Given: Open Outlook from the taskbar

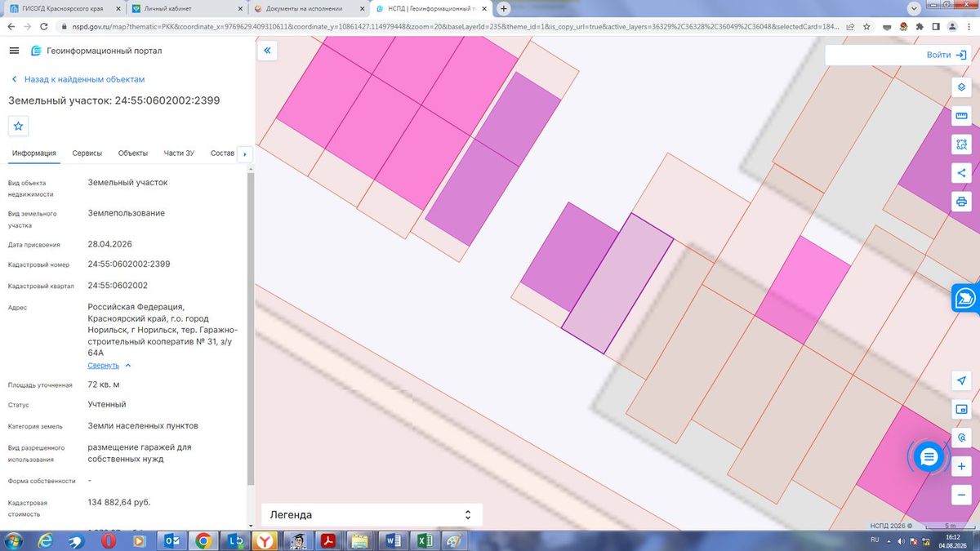Looking at the screenshot, I should (171, 540).
